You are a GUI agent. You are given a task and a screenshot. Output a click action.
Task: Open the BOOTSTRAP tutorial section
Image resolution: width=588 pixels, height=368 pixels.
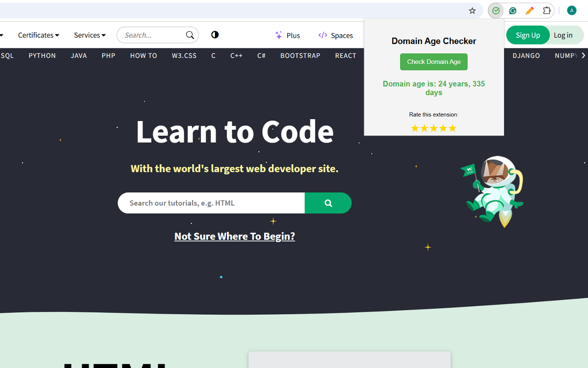point(300,55)
